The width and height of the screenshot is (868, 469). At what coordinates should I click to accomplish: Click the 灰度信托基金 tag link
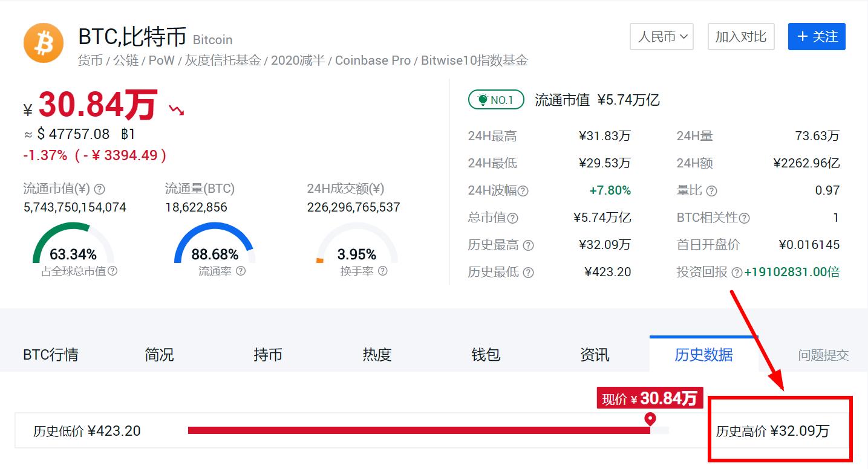[x=223, y=60]
